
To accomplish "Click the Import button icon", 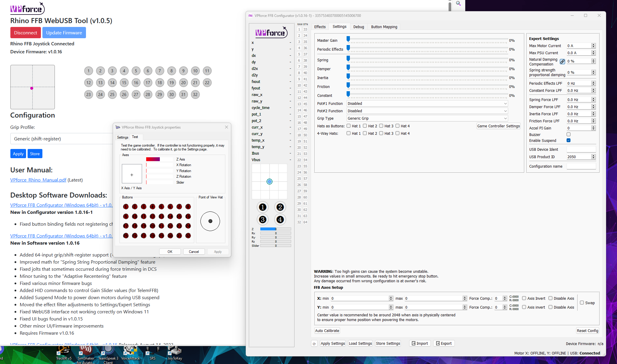I will pos(413,344).
